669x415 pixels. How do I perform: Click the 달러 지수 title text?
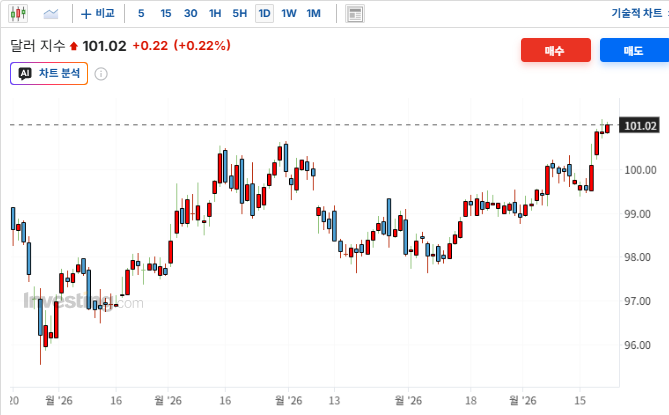(38, 46)
